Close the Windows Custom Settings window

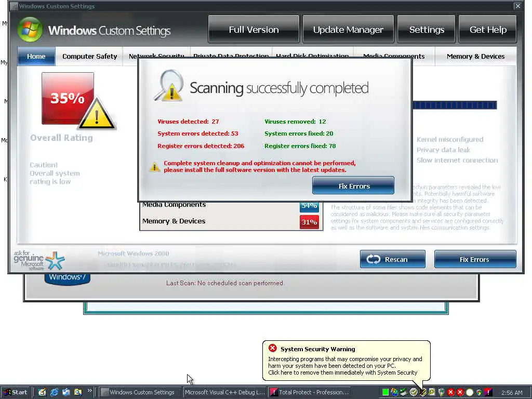(x=517, y=6)
